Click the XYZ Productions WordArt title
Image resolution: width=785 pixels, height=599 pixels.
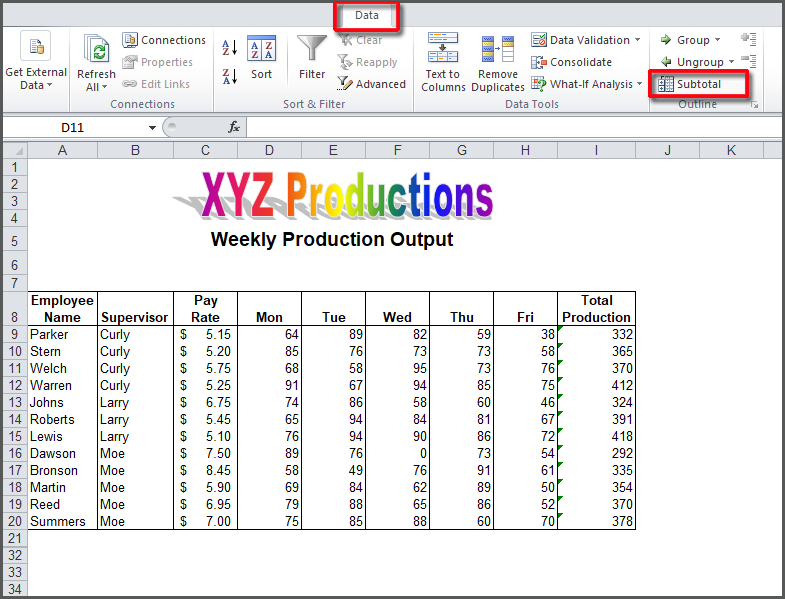(334, 195)
